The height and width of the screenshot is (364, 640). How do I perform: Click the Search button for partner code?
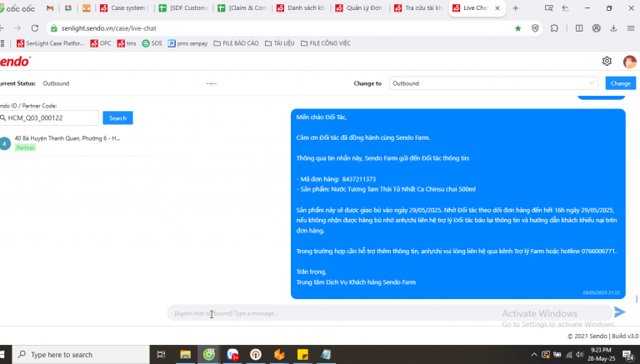coord(118,118)
